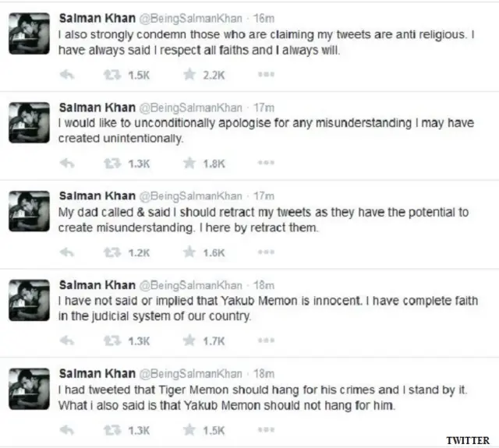This screenshot has height=448, width=499.
Task: Favorite the 'unconditionally apologise' tweet
Action: (x=188, y=164)
